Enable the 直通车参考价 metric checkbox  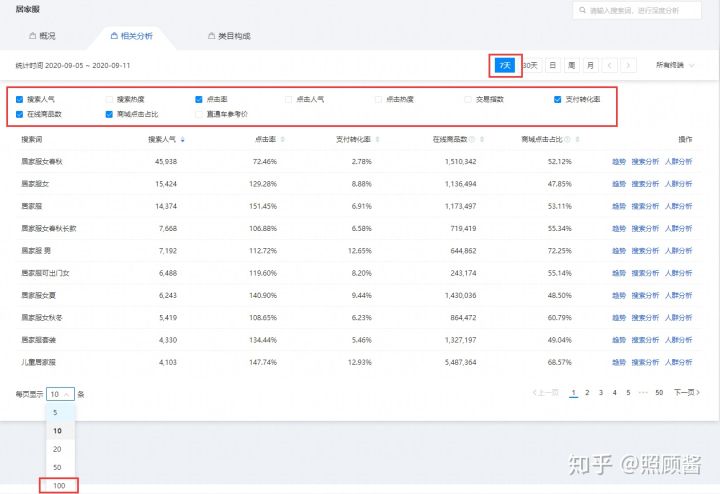199,114
